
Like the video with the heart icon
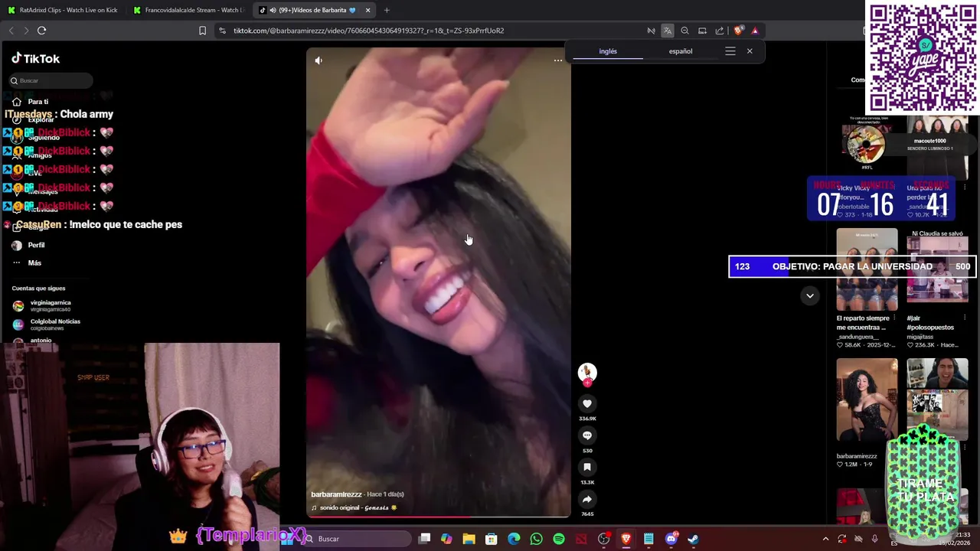point(587,404)
